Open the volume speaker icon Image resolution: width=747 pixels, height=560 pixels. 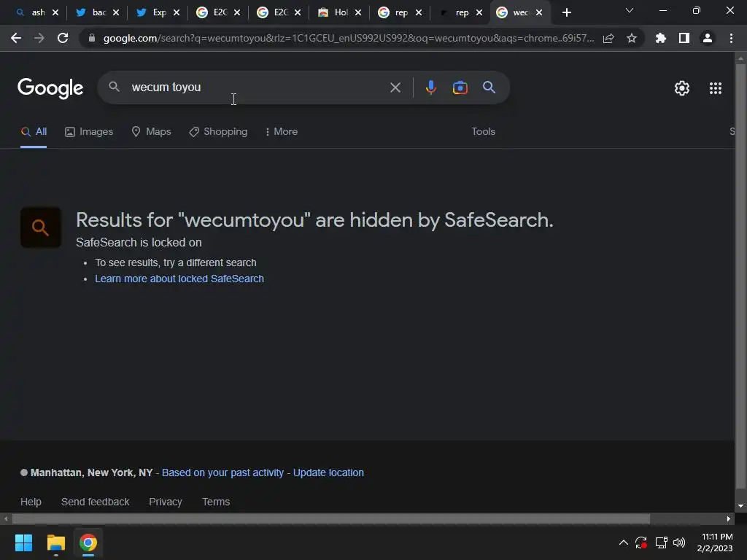click(679, 542)
